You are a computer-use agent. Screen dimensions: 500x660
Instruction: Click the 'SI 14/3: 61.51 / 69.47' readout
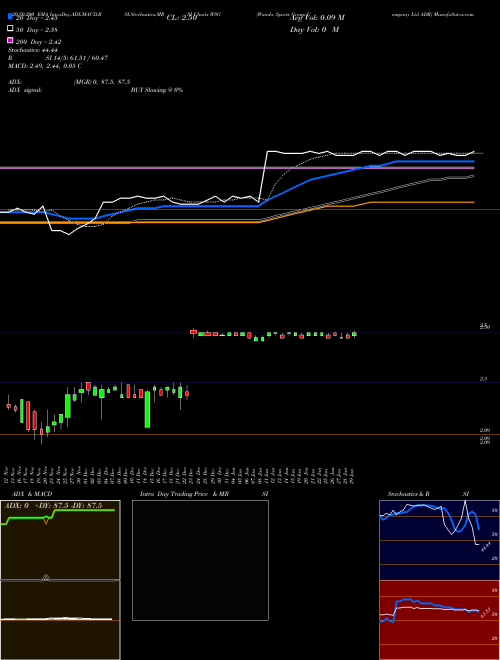coord(77,58)
